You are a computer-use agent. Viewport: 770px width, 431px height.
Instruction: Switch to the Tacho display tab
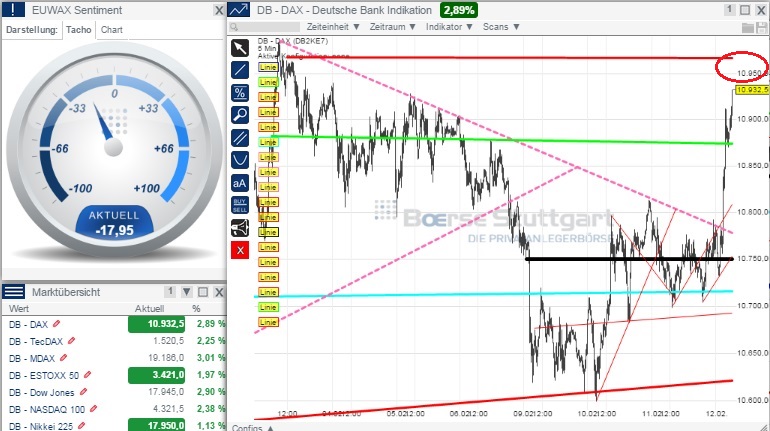pyautogui.click(x=79, y=29)
